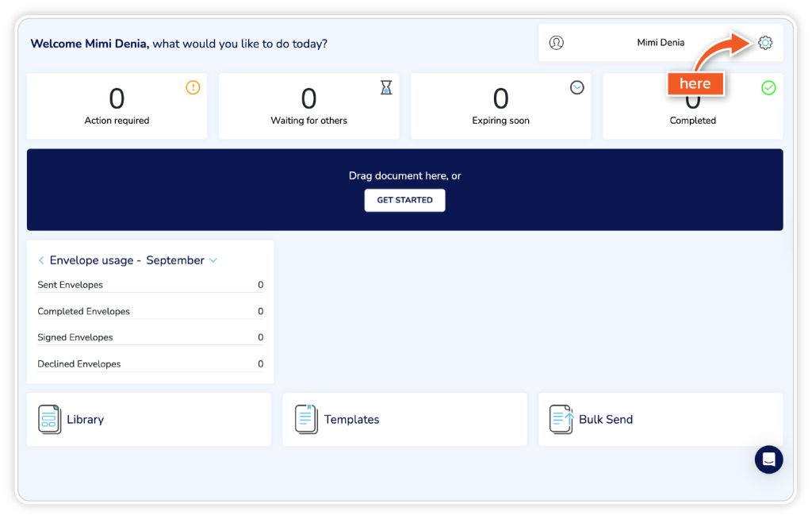This screenshot has width=812, height=519.
Task: View the Waiting for others tile
Action: coord(308,107)
